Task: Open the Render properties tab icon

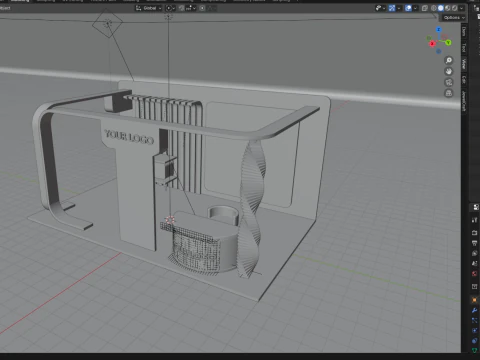Action: click(x=475, y=233)
